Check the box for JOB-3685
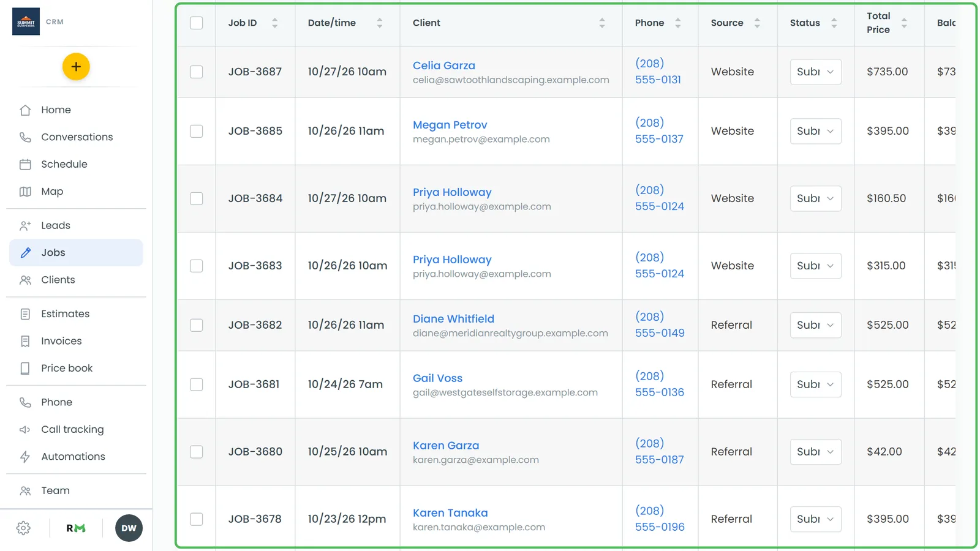This screenshot has width=980, height=551. tap(196, 131)
